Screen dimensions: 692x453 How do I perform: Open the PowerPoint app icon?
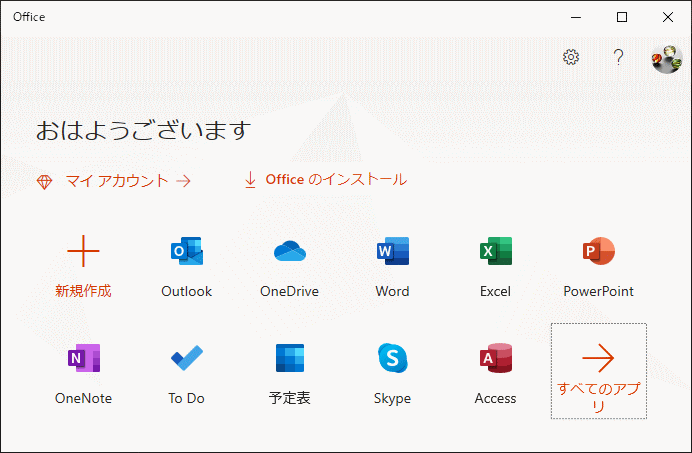pyautogui.click(x=598, y=251)
